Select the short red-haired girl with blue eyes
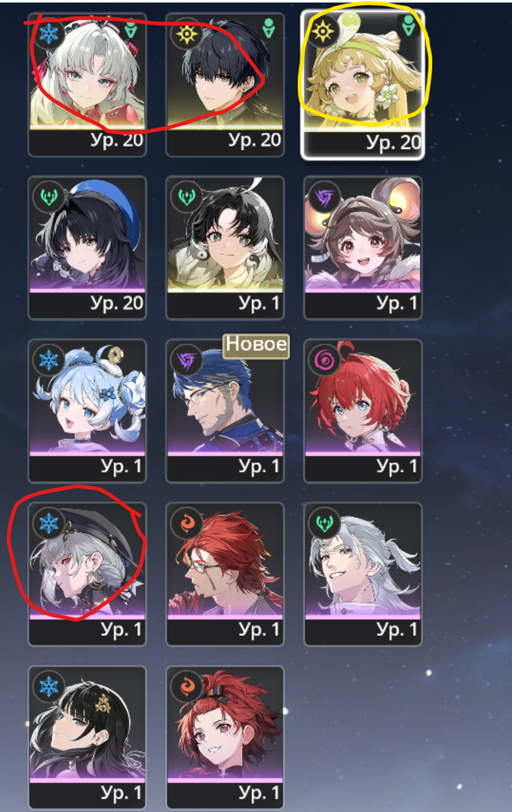 362,410
